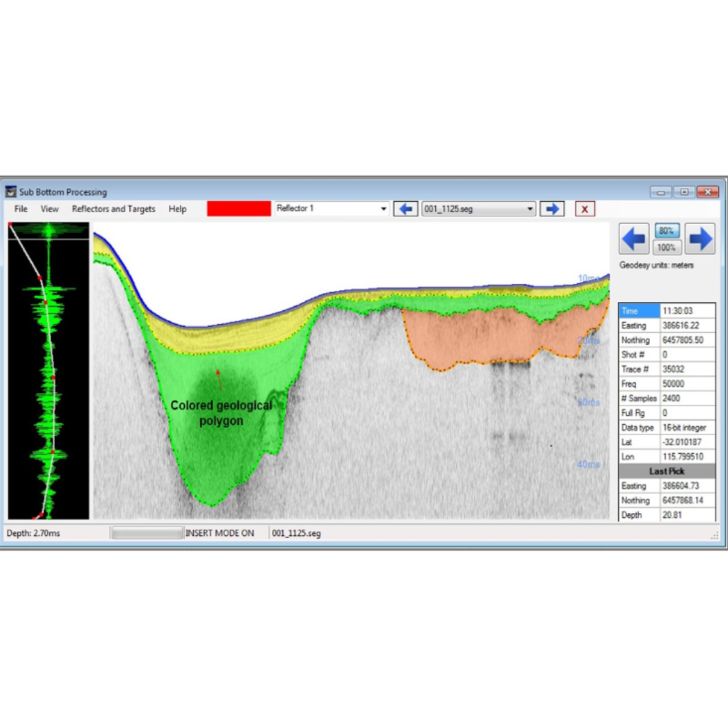Viewport: 728px width, 728px height.
Task: Open the Reflectors and Targets menu
Action: 113,208
